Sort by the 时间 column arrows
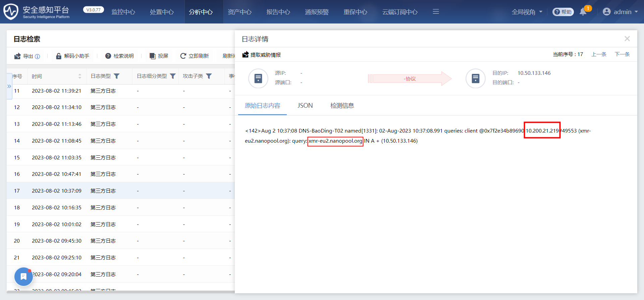The height and width of the screenshot is (300, 644). pos(80,76)
